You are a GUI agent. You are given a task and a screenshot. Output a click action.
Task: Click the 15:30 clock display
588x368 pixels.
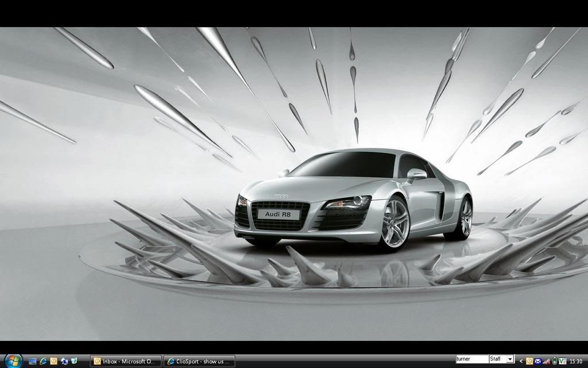tap(577, 362)
